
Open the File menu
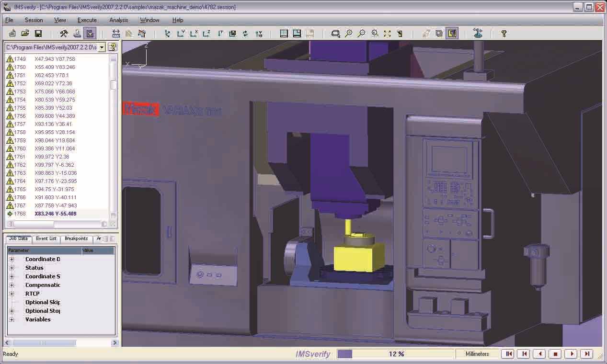click(x=9, y=20)
